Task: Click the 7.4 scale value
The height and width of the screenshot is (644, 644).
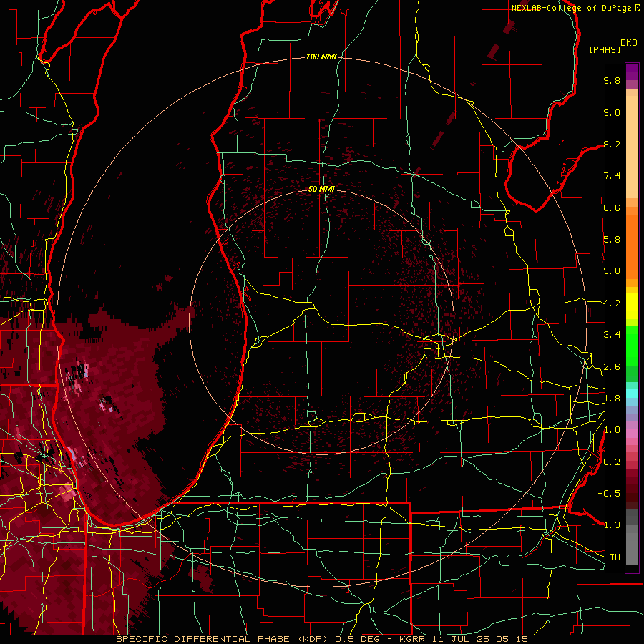Action: (x=612, y=176)
